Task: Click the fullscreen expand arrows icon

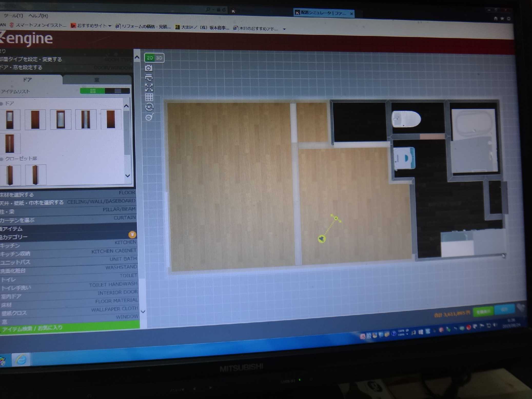Action: click(x=149, y=87)
